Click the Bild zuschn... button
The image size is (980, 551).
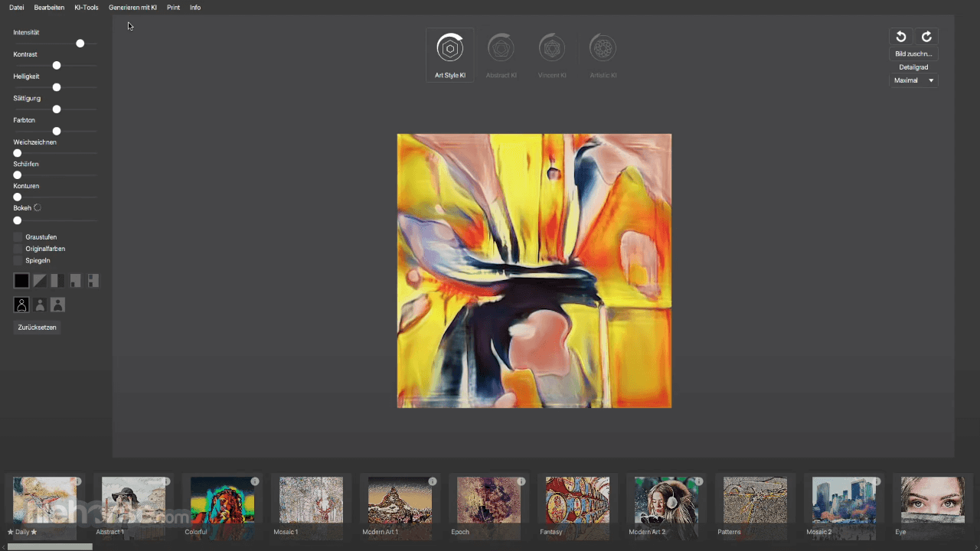(x=913, y=54)
